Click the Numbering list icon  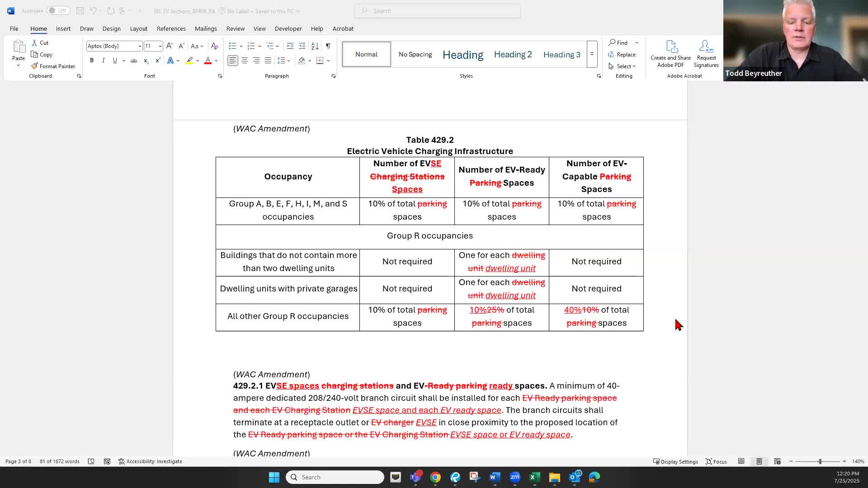(x=251, y=46)
